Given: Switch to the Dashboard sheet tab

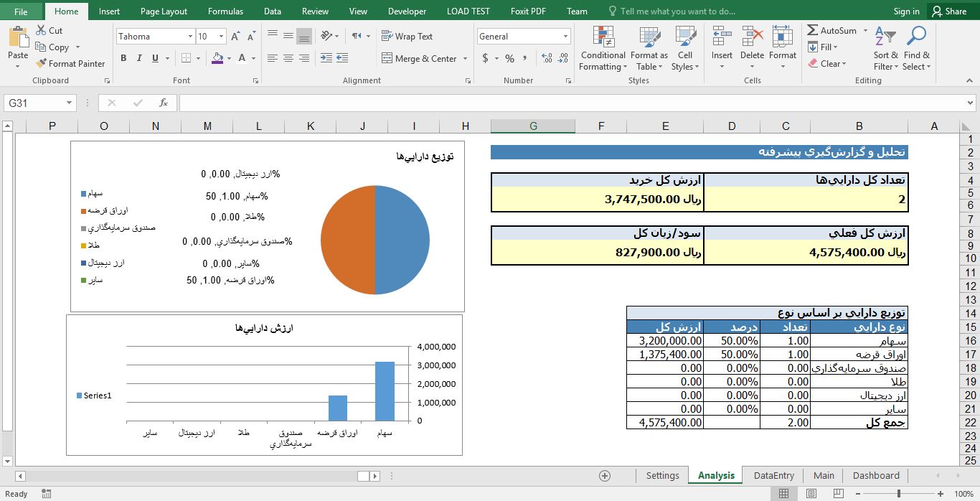Looking at the screenshot, I should pyautogui.click(x=875, y=475).
